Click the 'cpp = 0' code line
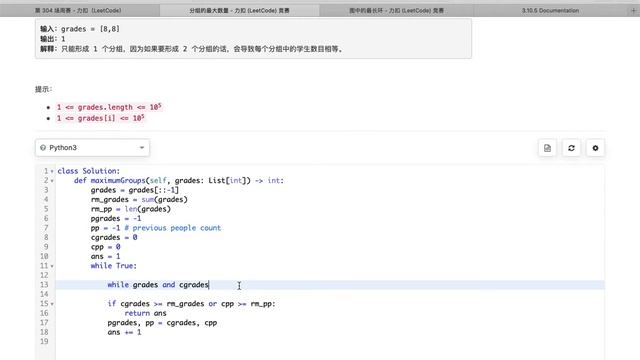The image size is (640, 360). 106,247
